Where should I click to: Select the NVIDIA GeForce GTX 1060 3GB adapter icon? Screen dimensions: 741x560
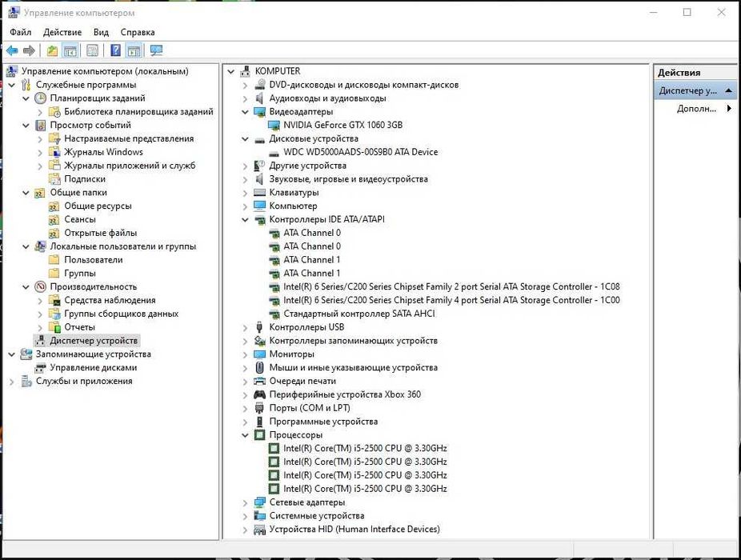(x=274, y=126)
